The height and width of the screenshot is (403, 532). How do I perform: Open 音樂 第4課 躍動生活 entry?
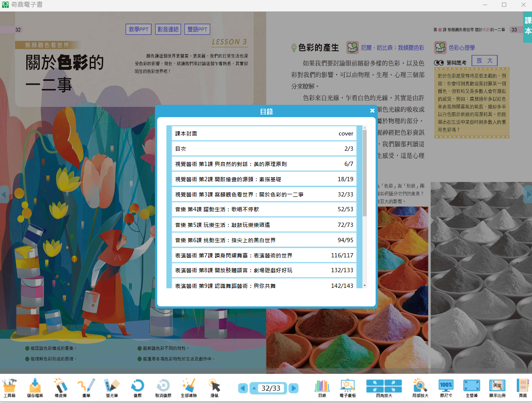pyautogui.click(x=264, y=210)
